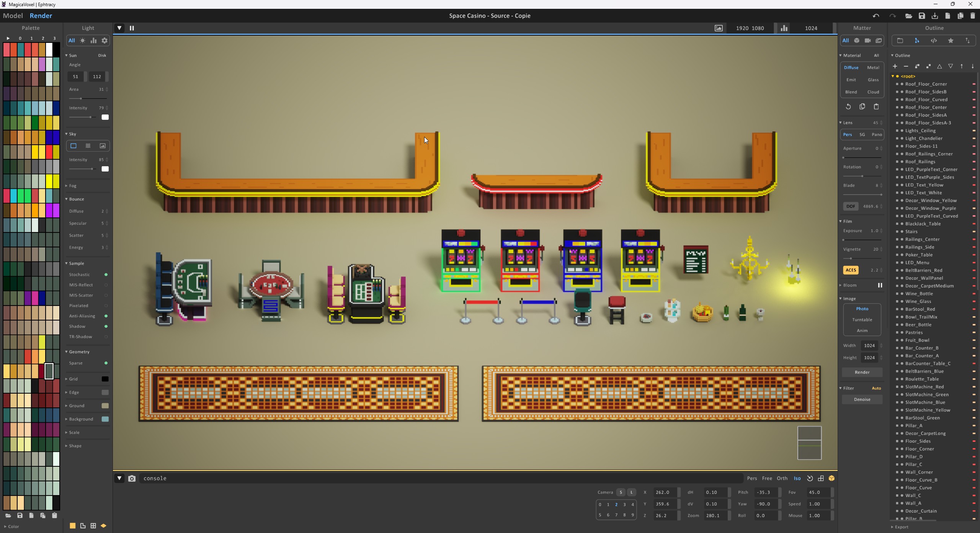
Task: Switch to the Model tab
Action: [13, 16]
